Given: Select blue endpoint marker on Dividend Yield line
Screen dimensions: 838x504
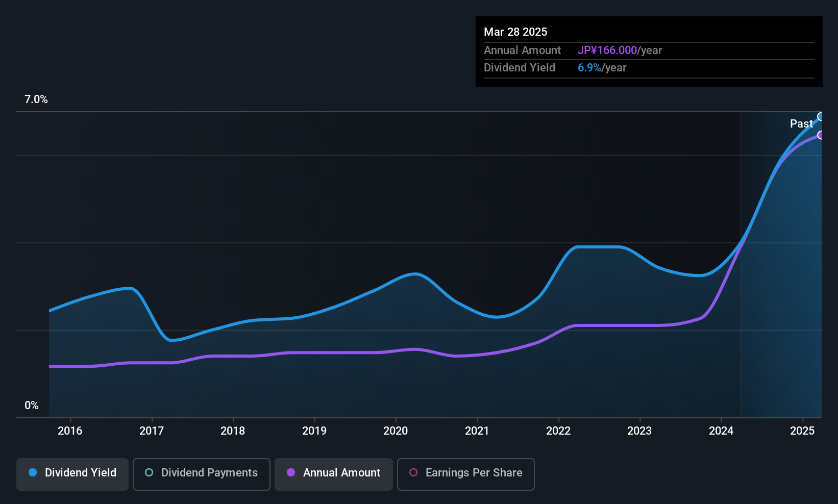Looking at the screenshot, I should click(821, 117).
